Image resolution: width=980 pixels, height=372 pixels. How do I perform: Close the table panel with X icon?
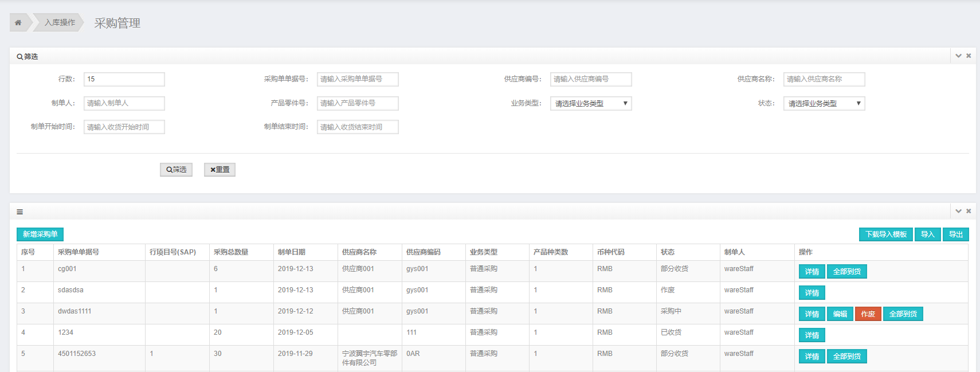click(969, 211)
